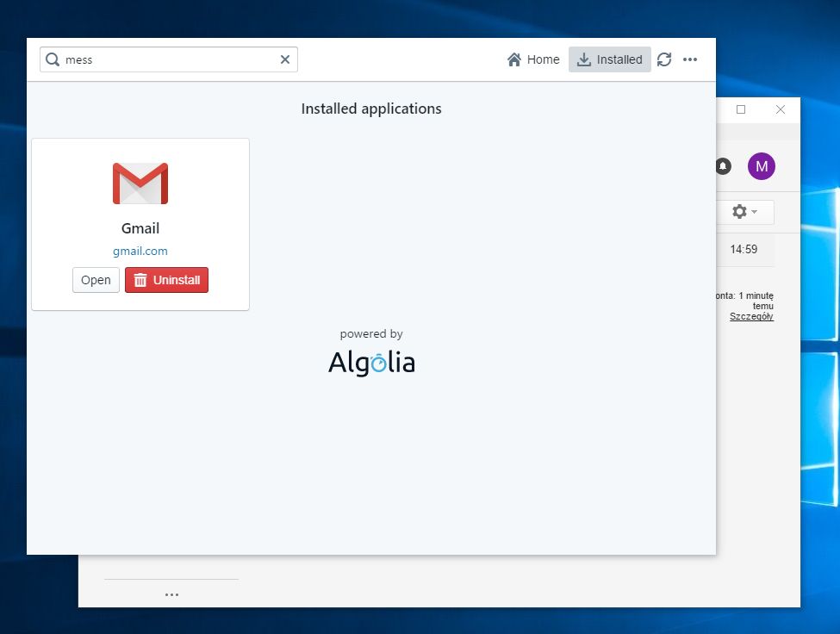This screenshot has height=634, width=840.
Task: Click the search magnifier icon
Action: coord(53,59)
